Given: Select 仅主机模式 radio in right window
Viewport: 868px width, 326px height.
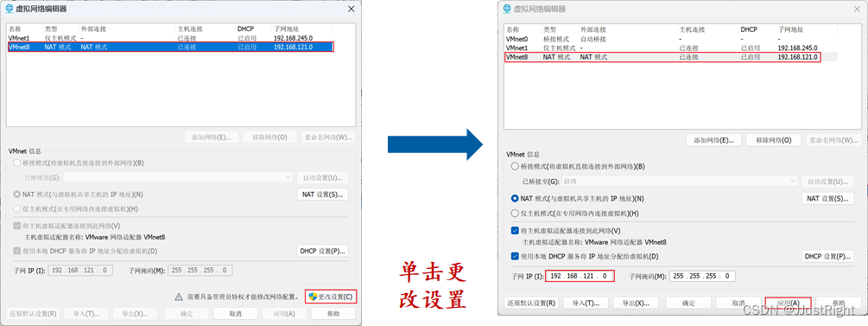Looking at the screenshot, I should click(x=516, y=214).
